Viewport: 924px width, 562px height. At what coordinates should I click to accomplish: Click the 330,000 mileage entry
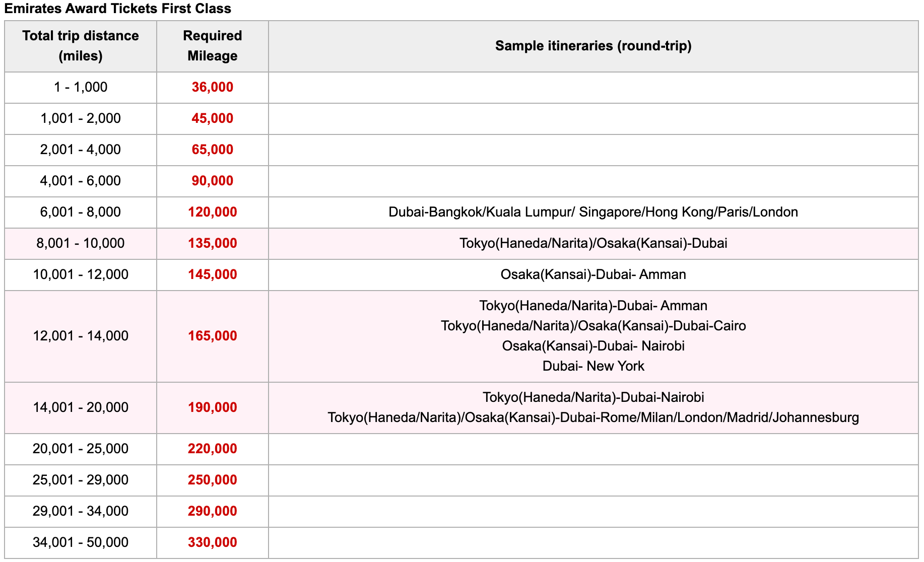coord(212,543)
